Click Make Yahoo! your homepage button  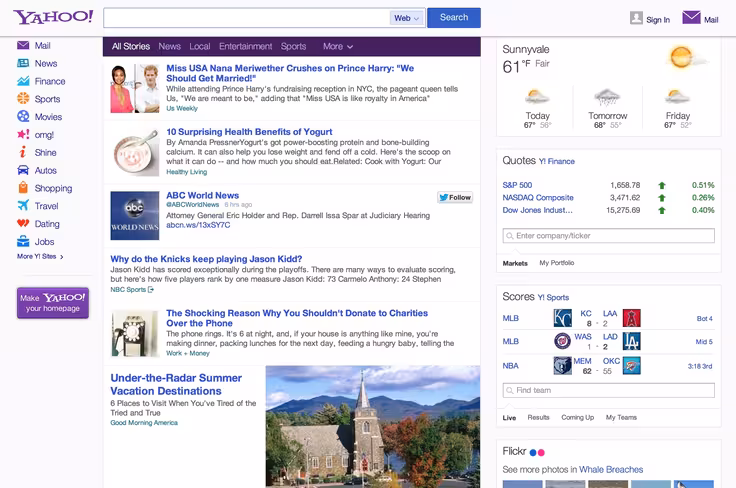click(53, 303)
